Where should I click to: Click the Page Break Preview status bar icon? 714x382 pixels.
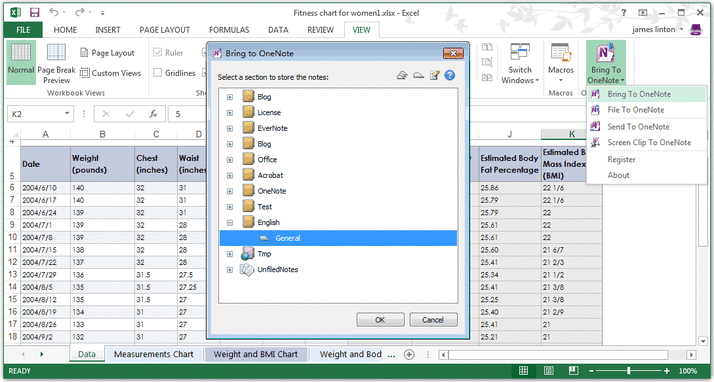tap(573, 371)
